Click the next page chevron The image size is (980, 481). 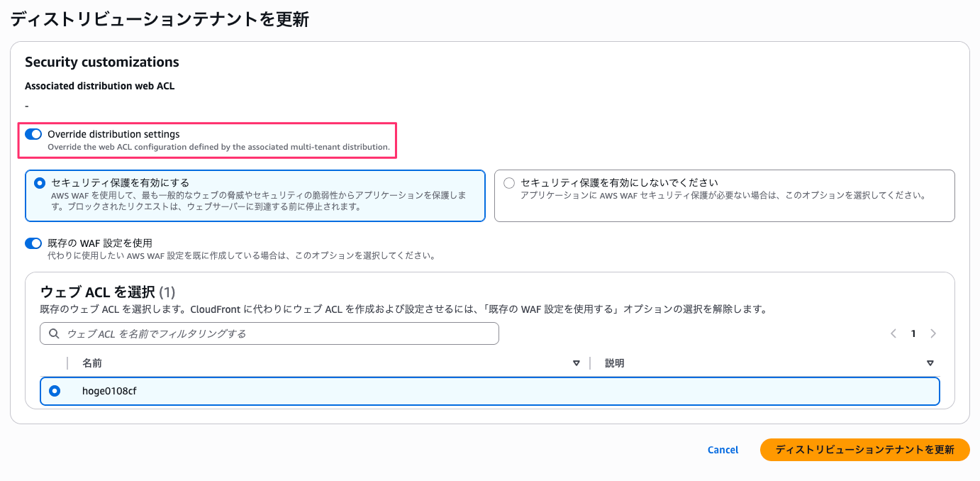click(933, 333)
